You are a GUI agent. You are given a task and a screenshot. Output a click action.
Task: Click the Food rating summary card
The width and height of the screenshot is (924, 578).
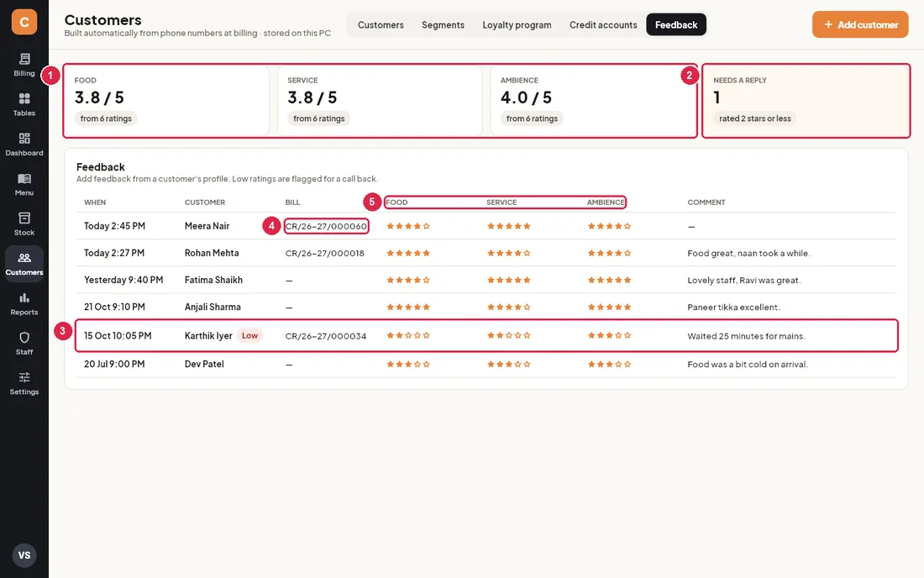tap(167, 101)
